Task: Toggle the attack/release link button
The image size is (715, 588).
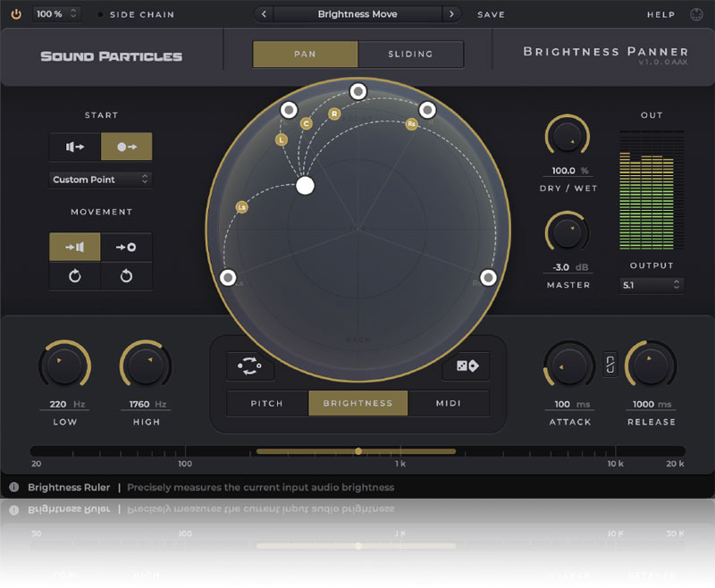Action: pyautogui.click(x=610, y=365)
